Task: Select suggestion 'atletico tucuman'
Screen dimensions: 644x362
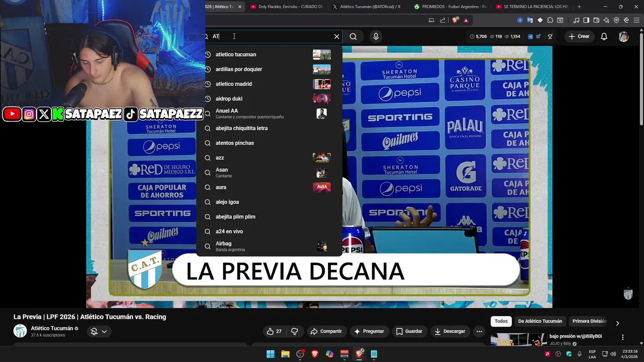Action: tap(269, 54)
